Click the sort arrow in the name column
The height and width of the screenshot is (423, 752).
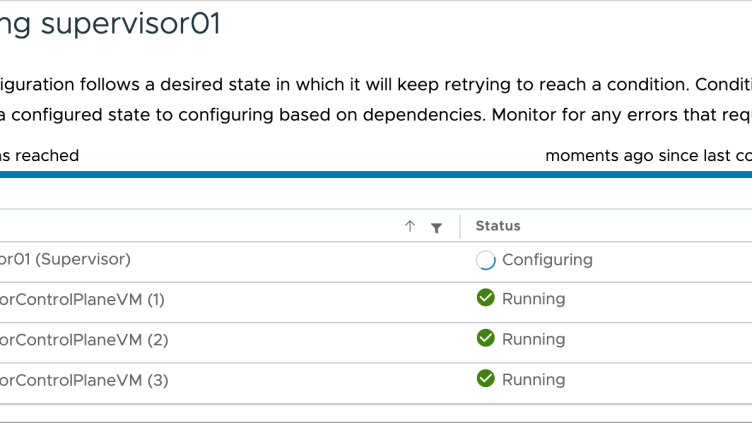pos(410,227)
